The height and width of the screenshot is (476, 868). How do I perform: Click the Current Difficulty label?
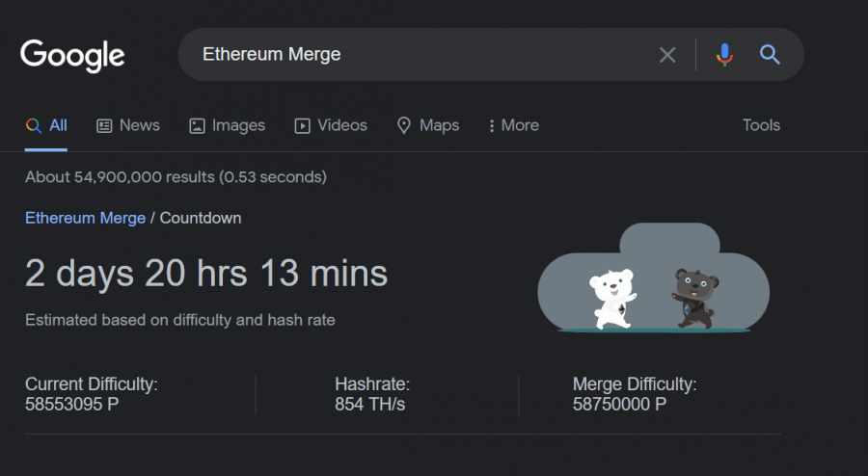[x=92, y=383]
